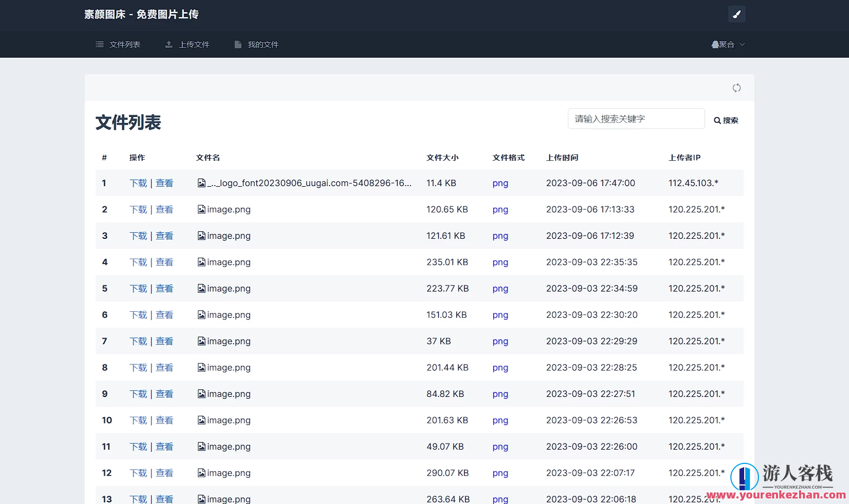
Task: Click the upload icon beside 上传文件
Action: pyautogui.click(x=169, y=44)
